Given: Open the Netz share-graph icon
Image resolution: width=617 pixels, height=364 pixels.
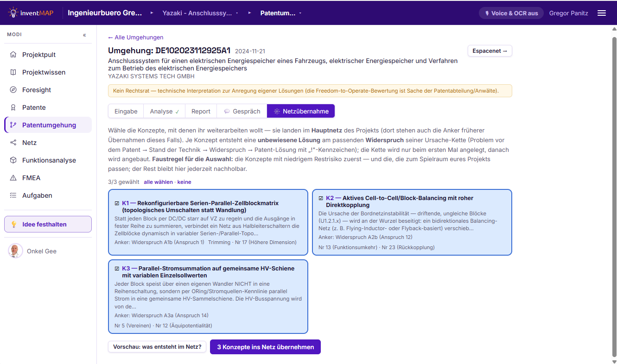Looking at the screenshot, I should click(13, 143).
